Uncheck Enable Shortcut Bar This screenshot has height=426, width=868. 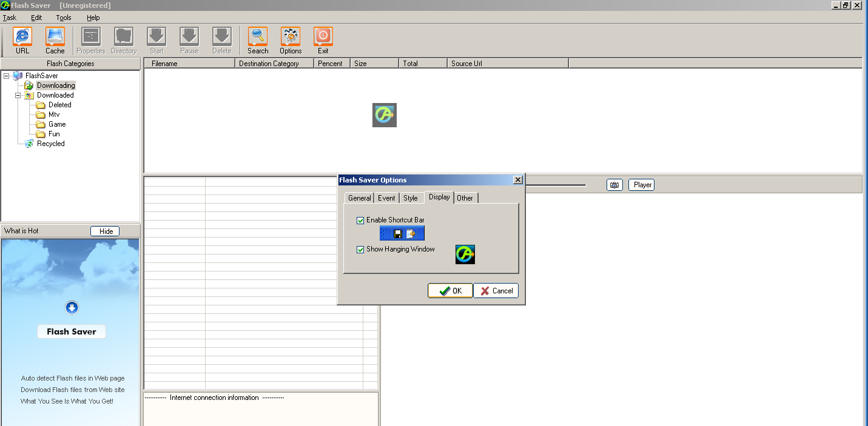click(361, 220)
